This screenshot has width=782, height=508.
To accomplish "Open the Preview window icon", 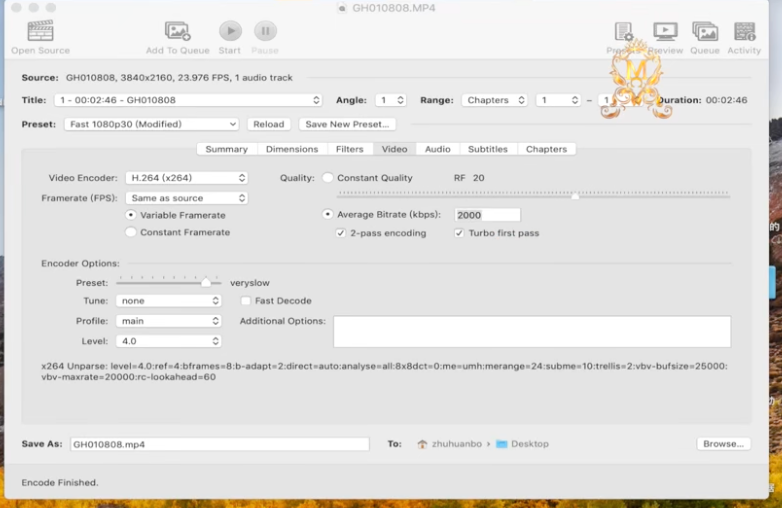I will [665, 31].
